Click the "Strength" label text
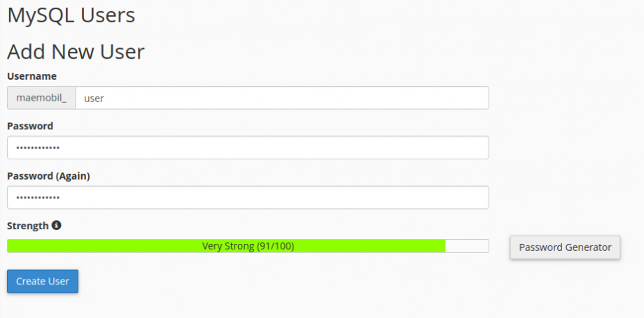644x318 pixels. [28, 226]
